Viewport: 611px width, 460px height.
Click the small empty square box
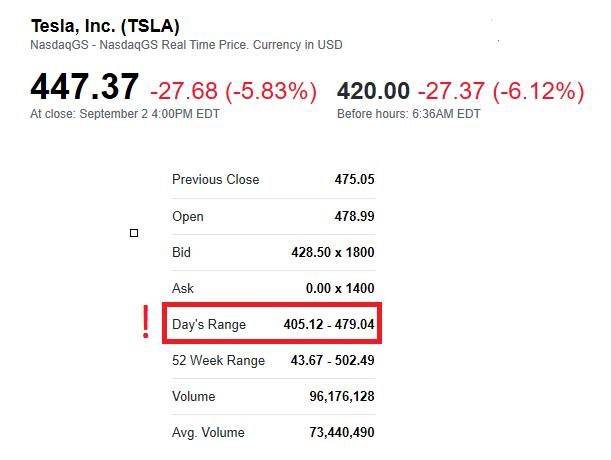(134, 233)
